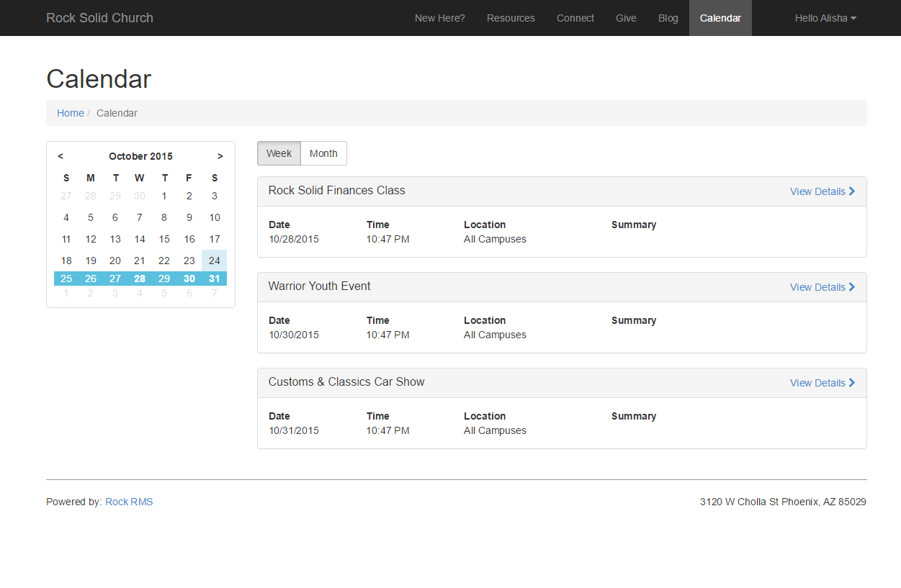Click the Rock Solid Church brand title
This screenshot has height=588, width=901.
tap(99, 18)
